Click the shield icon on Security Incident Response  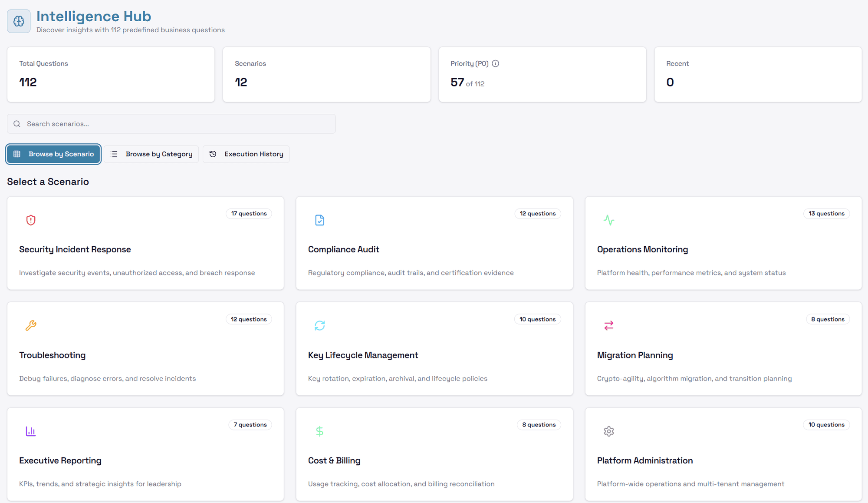31,220
